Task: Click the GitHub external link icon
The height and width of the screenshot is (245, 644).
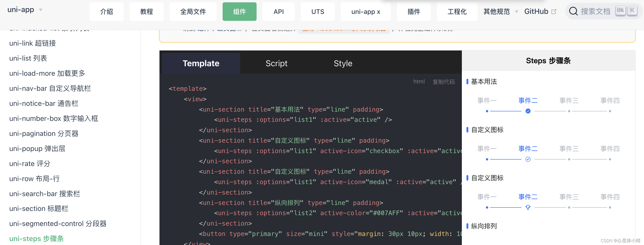Action: click(x=554, y=12)
